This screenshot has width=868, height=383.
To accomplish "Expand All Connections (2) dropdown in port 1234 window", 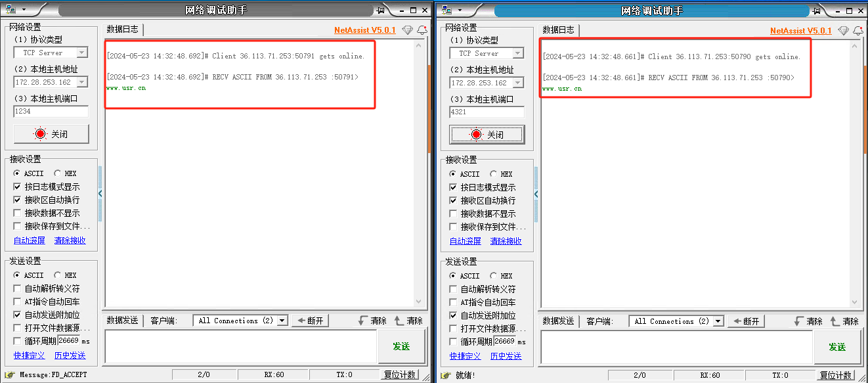I will (x=282, y=321).
